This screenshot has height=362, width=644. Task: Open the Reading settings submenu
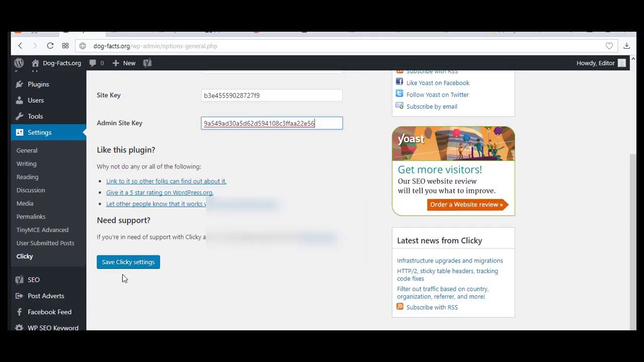click(27, 177)
